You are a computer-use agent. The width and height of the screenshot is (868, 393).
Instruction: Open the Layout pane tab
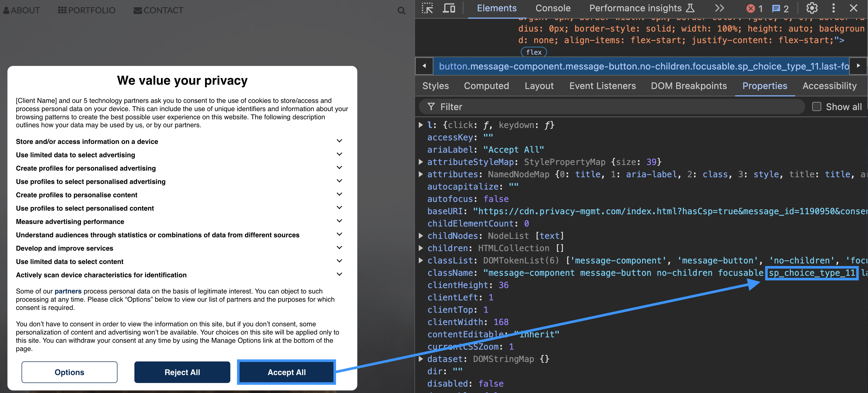coord(539,86)
